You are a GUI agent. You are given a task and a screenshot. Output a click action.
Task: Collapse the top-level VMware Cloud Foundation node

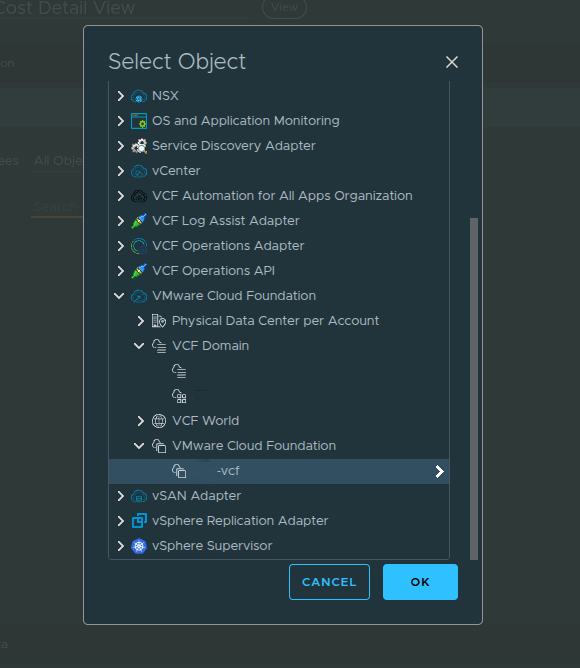click(119, 296)
